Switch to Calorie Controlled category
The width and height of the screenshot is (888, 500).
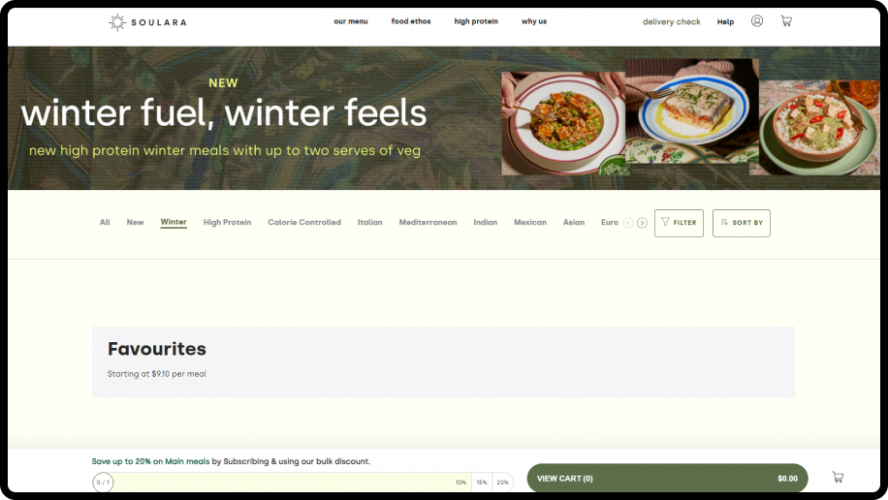304,222
